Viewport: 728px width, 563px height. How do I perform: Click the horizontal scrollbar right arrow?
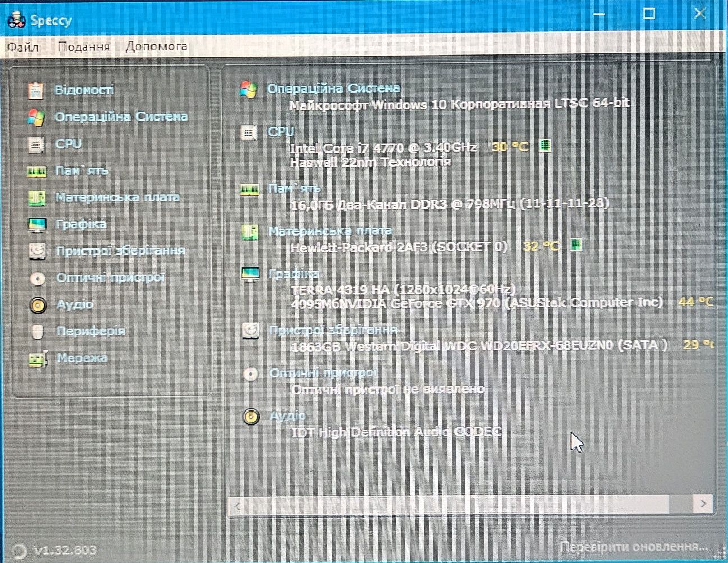click(x=703, y=504)
